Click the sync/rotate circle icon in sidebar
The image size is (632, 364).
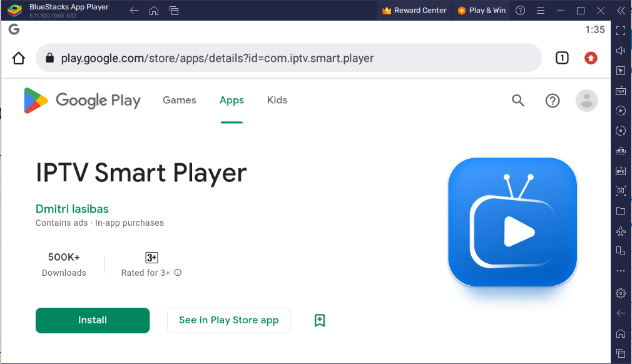click(621, 131)
